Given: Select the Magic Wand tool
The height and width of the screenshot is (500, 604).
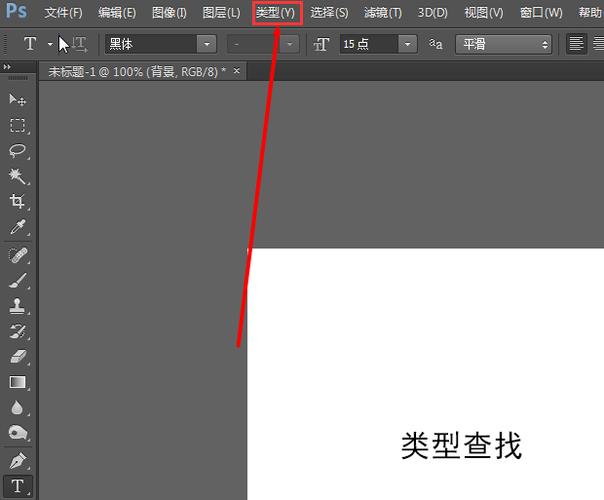Looking at the screenshot, I should (x=17, y=176).
